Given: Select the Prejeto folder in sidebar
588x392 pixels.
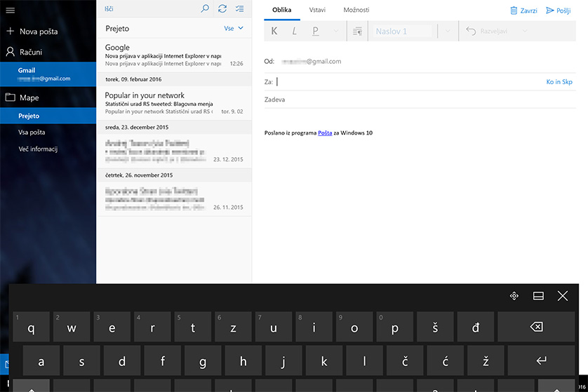Looking at the screenshot, I should (48, 116).
